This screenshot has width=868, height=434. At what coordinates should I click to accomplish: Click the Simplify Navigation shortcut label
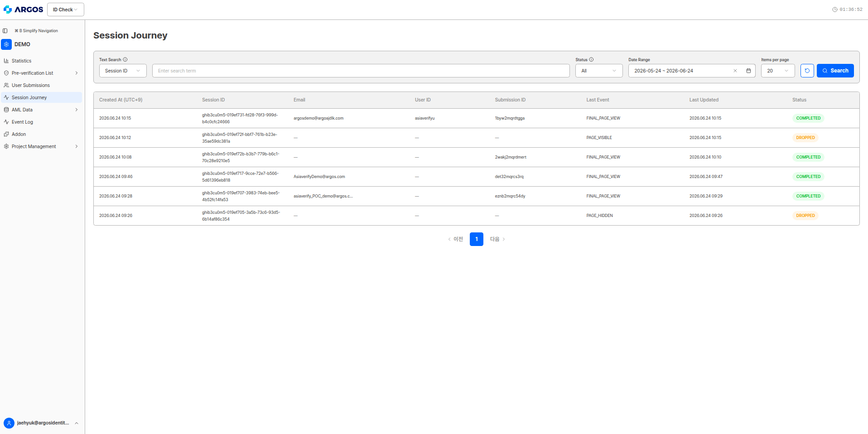coord(36,31)
